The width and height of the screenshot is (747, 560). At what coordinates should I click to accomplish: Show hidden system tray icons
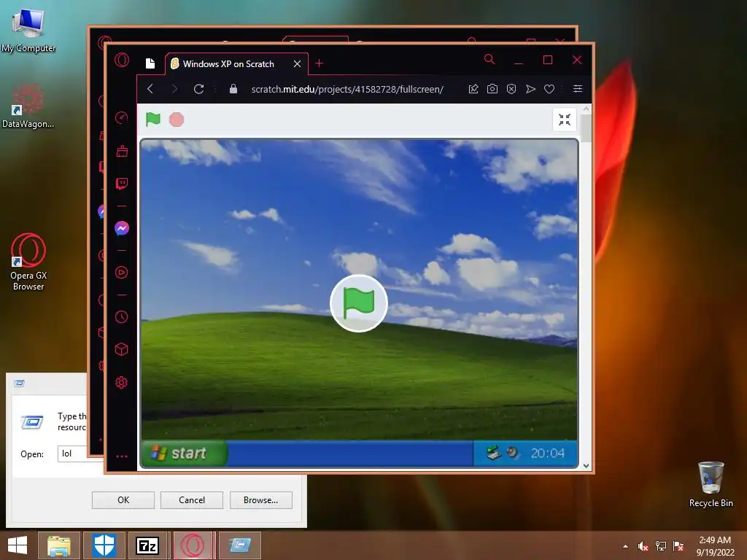(625, 546)
